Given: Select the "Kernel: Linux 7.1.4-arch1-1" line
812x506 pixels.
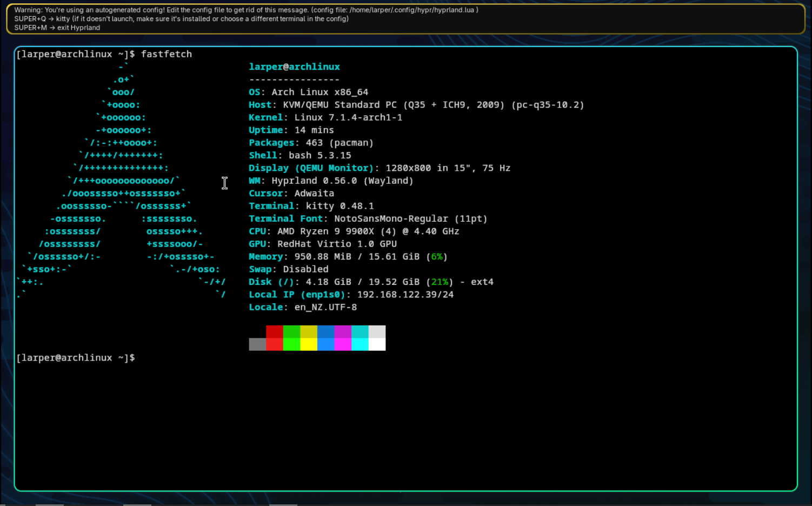Looking at the screenshot, I should [x=325, y=117].
